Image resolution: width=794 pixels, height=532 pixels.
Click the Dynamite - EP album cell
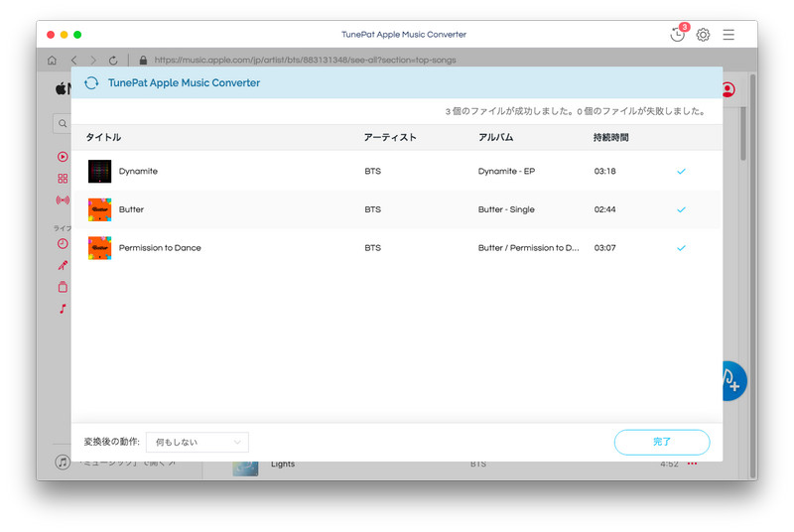(x=506, y=172)
